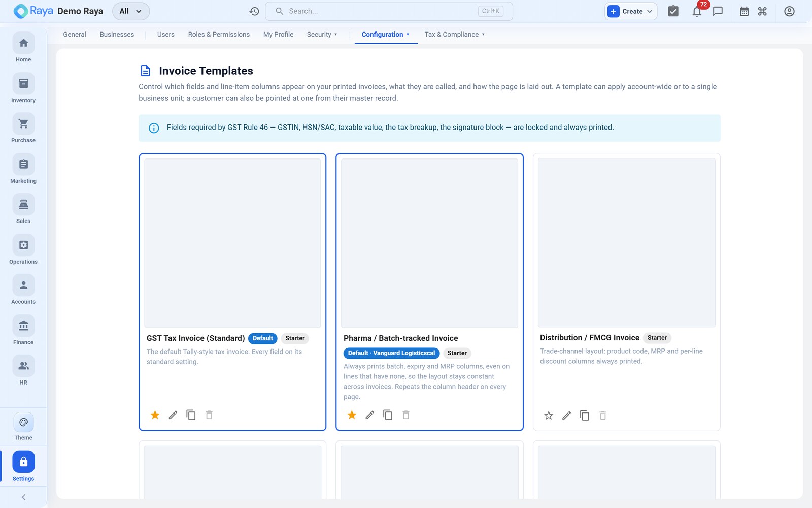
Task: Open the Inventory module
Action: (23, 88)
